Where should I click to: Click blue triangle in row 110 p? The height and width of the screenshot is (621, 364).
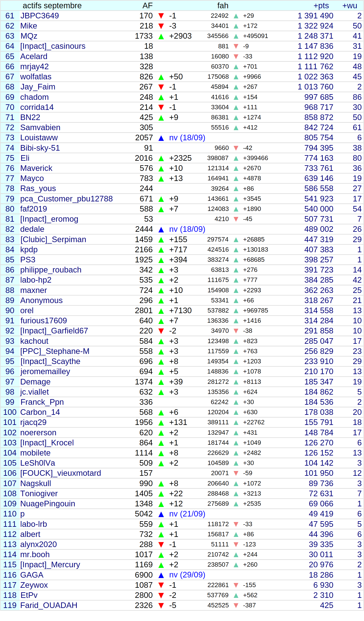[x=161, y=514]
